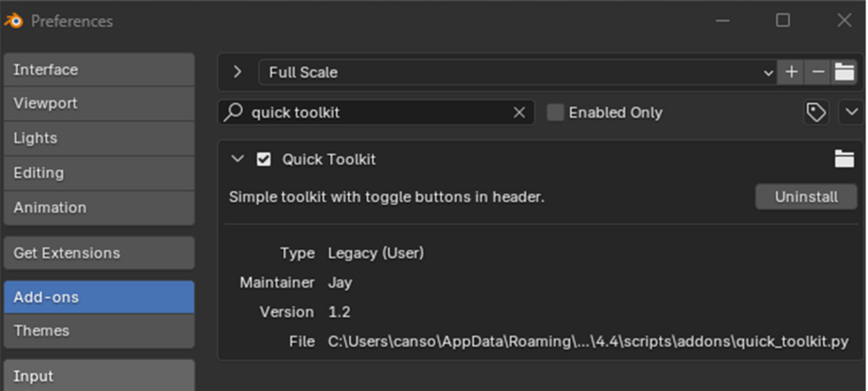This screenshot has height=391, width=868.
Task: Open the Full Scale preset dropdown
Action: coord(516,73)
